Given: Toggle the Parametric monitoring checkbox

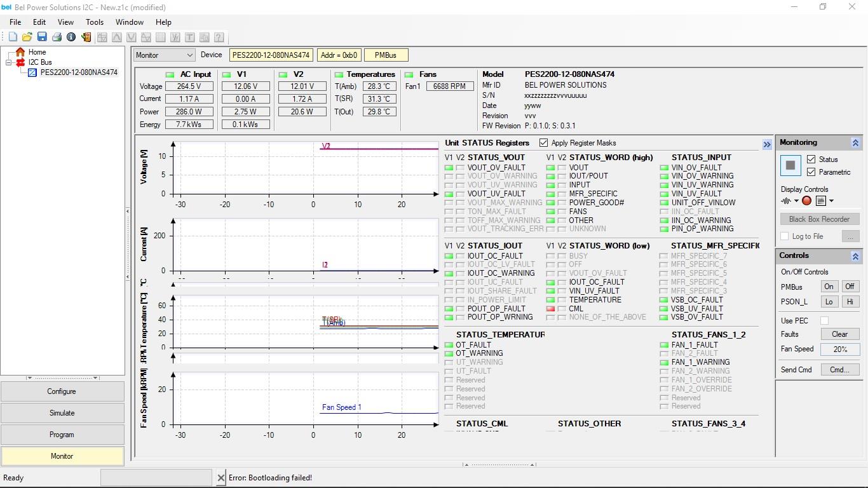Looking at the screenshot, I should click(811, 172).
